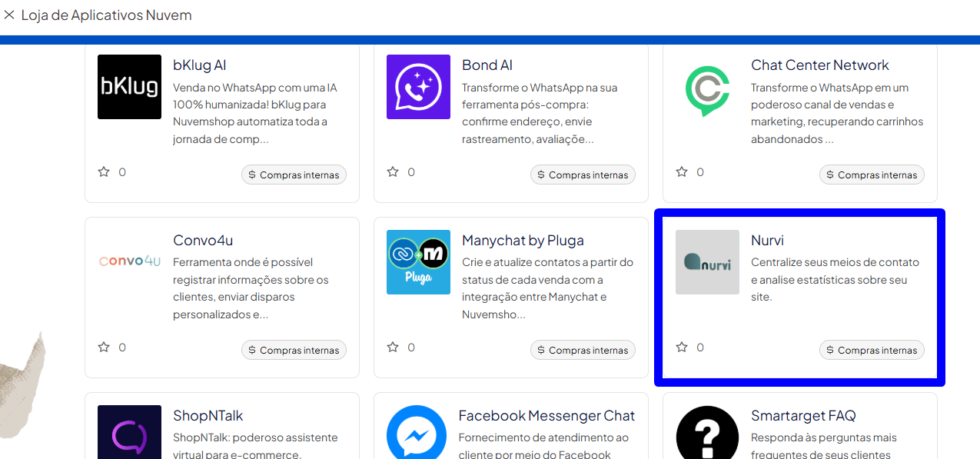Open the Facebook Messenger Chat title
980x459 pixels.
[546, 416]
